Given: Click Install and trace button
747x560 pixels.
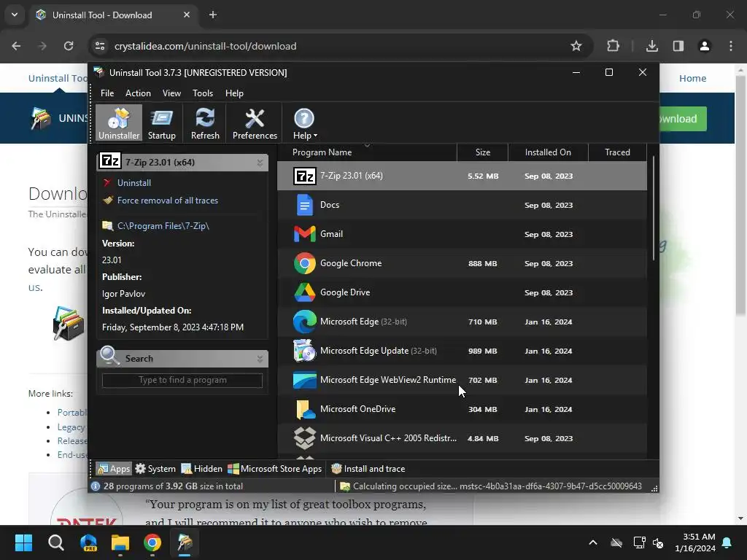Looking at the screenshot, I should coord(368,469).
